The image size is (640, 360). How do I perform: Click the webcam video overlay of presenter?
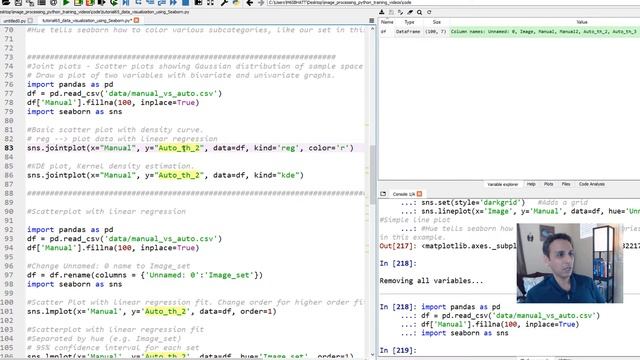pyautogui.click(x=570, y=263)
